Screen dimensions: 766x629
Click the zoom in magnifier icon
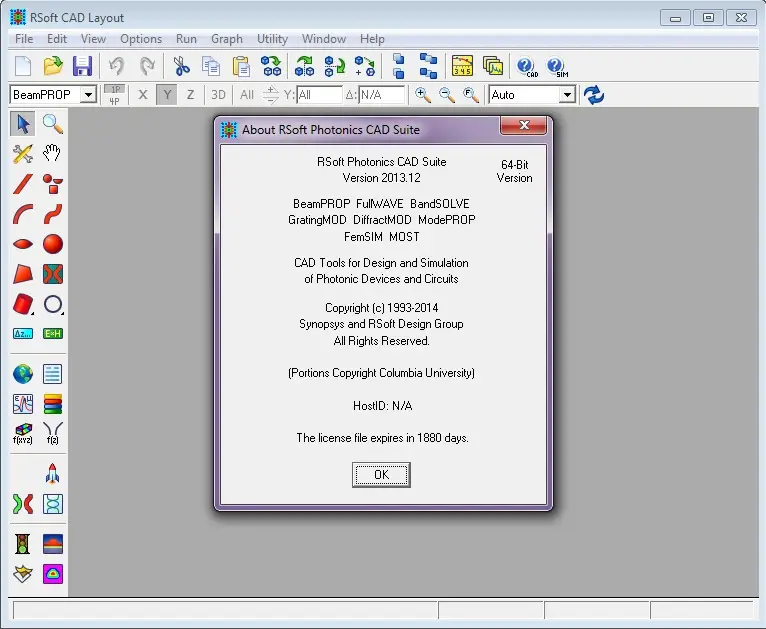(x=423, y=95)
